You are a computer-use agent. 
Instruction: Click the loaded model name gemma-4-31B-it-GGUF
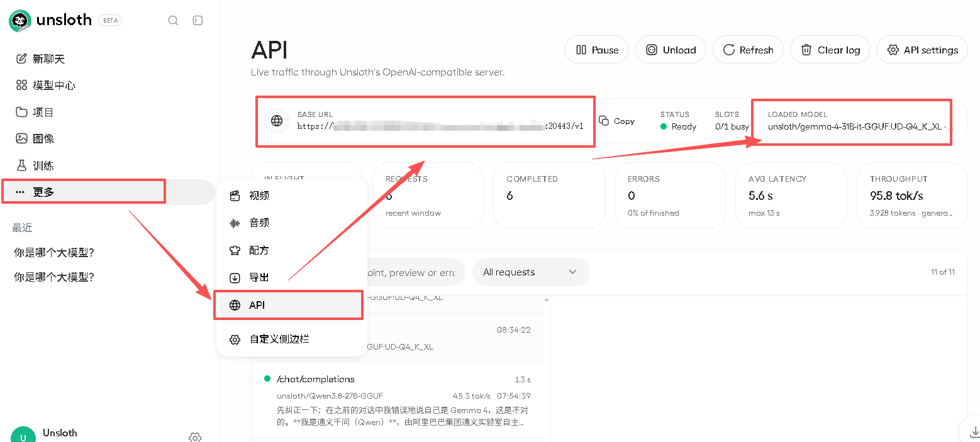point(860,126)
